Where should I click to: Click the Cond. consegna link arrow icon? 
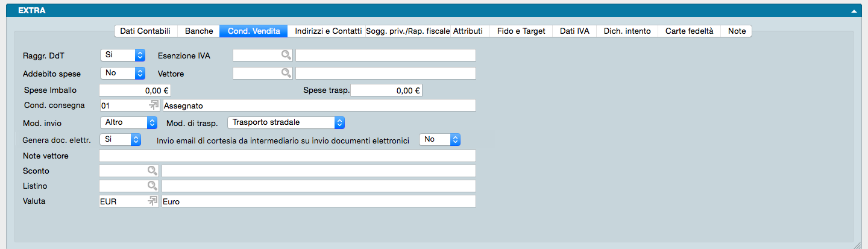[153, 105]
